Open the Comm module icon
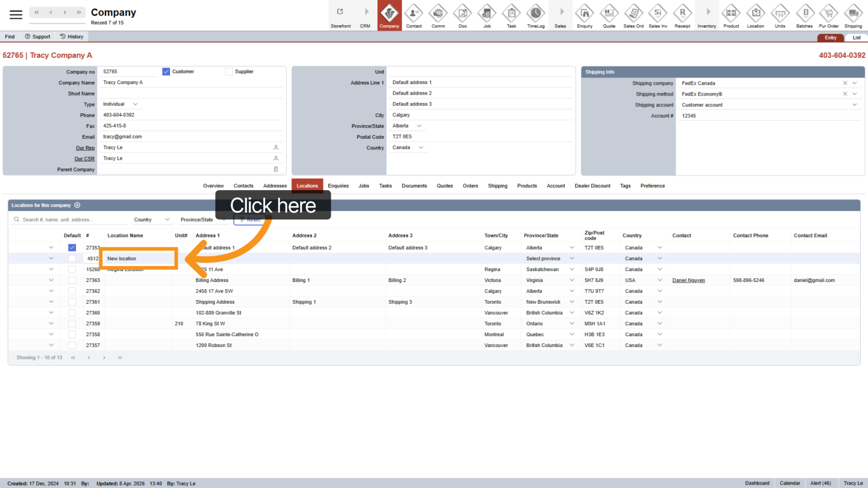Viewport: 868px width, 488px height. pos(438,15)
